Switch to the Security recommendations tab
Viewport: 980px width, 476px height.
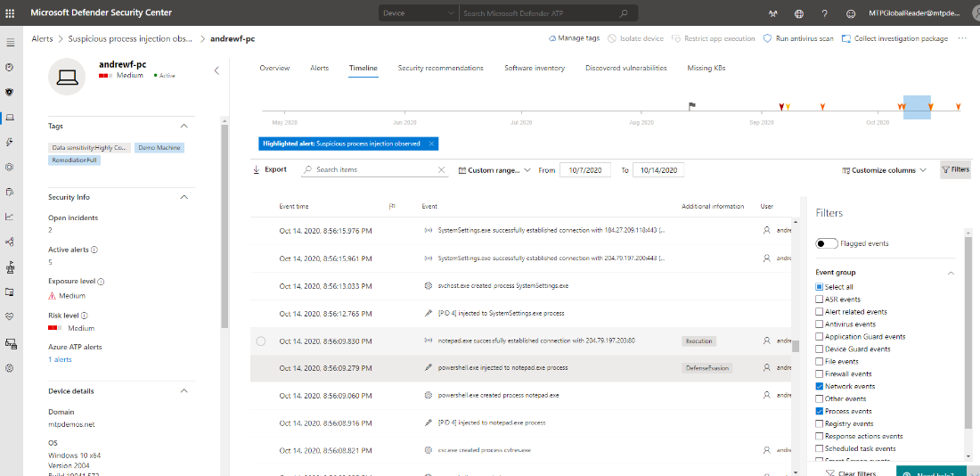click(x=441, y=68)
